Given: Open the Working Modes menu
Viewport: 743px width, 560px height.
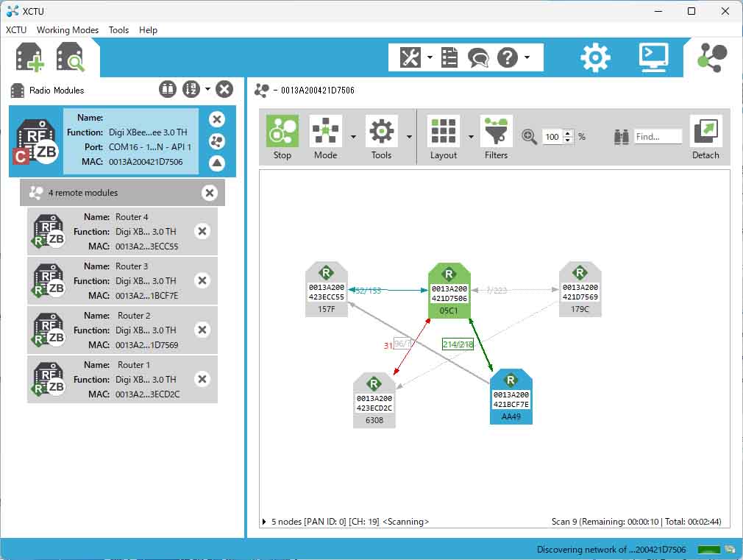Looking at the screenshot, I should [x=68, y=30].
